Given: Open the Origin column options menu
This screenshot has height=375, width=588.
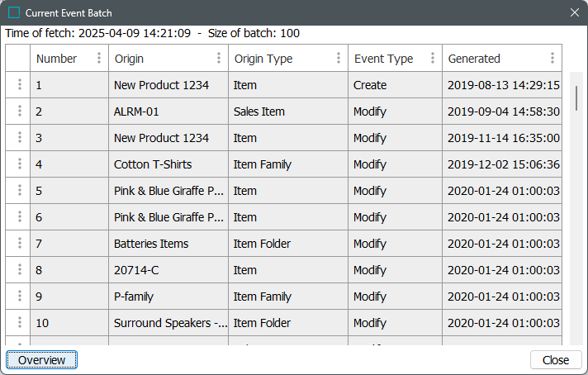Looking at the screenshot, I should [x=219, y=59].
